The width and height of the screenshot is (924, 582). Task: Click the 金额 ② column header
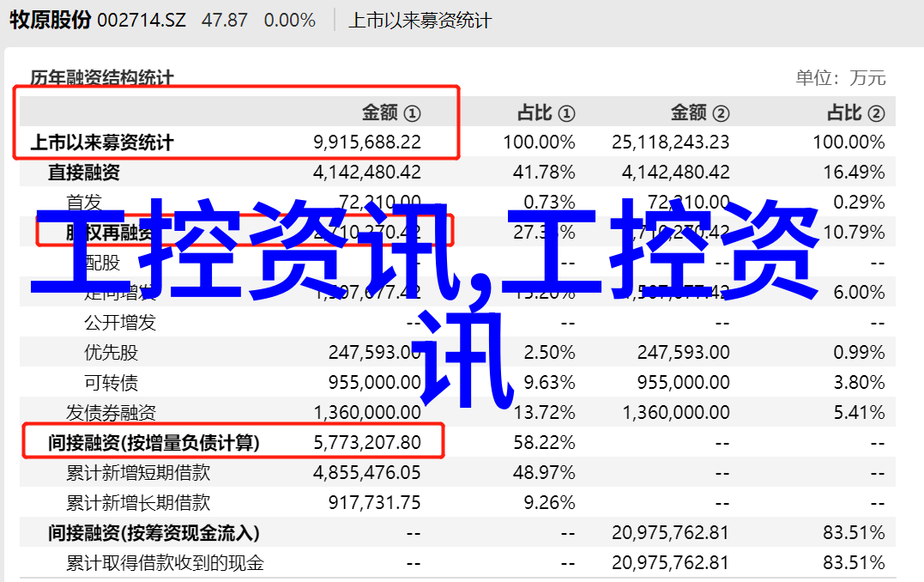(700, 112)
